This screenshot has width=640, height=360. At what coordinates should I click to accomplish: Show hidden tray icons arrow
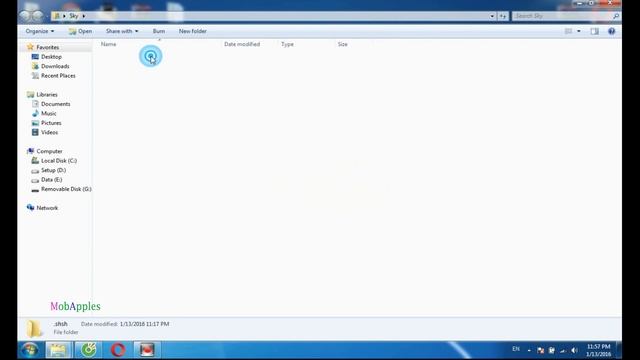[529, 350]
